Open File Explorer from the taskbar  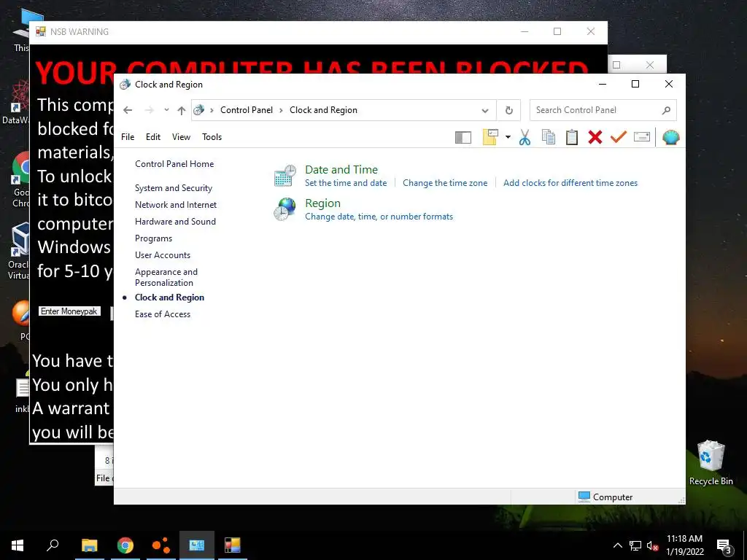pos(89,545)
